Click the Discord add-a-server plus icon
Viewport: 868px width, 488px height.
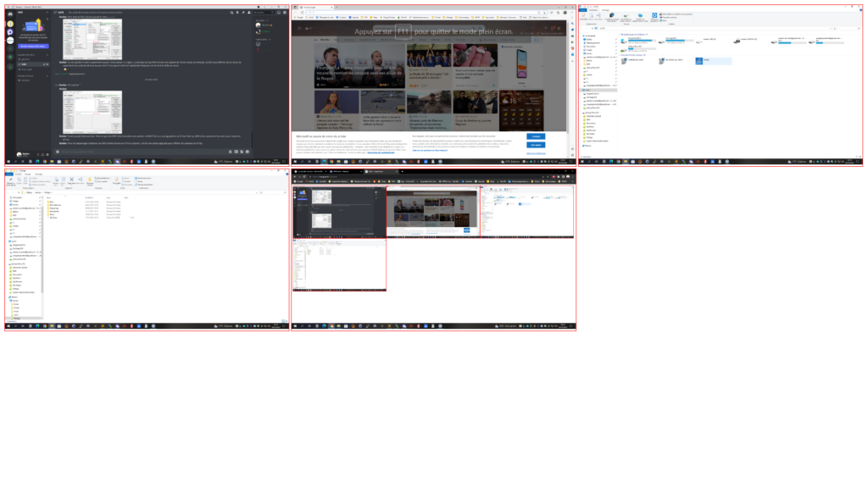pyautogui.click(x=10, y=48)
